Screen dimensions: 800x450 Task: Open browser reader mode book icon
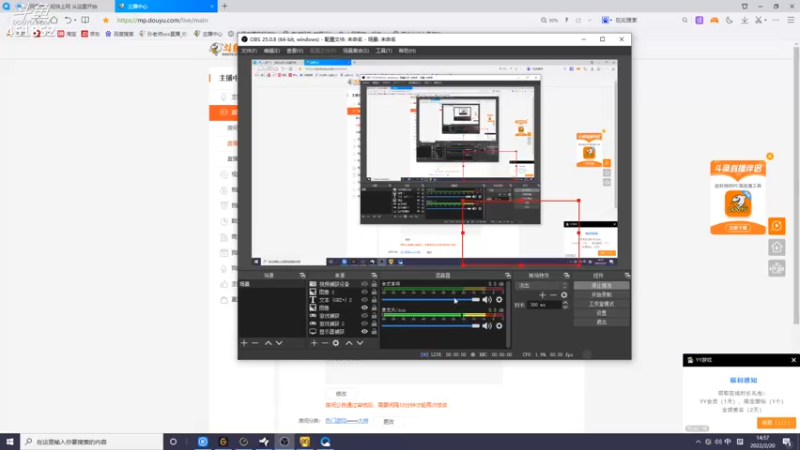pos(85,20)
